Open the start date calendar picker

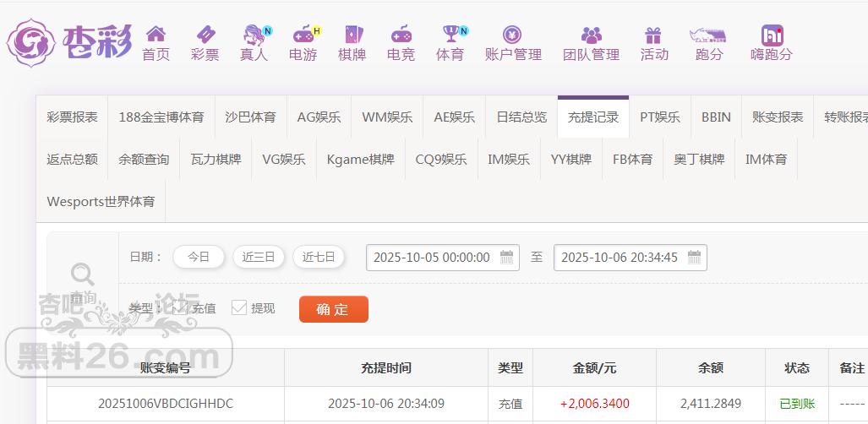(507, 258)
